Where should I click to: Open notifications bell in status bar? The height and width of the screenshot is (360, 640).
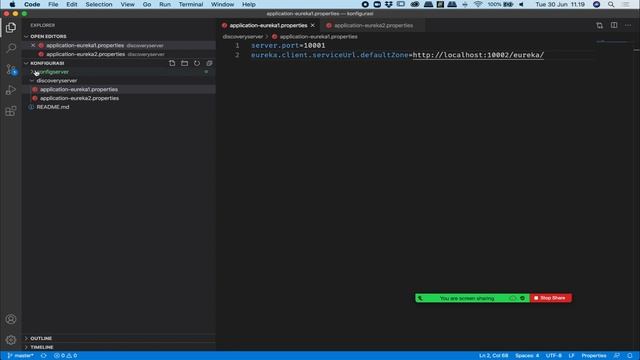(630, 356)
